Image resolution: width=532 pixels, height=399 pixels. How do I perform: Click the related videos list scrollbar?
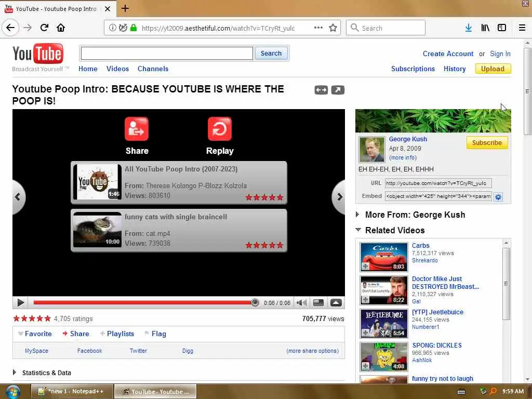(x=506, y=284)
